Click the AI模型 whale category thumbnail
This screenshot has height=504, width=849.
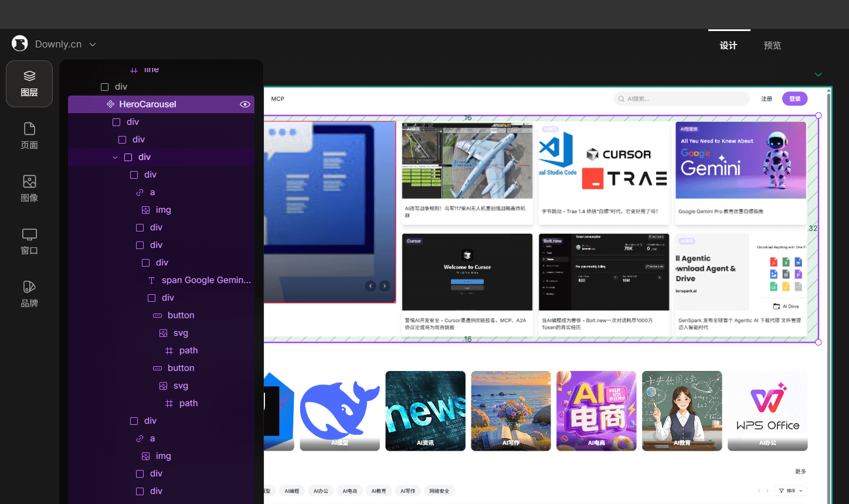[339, 411]
